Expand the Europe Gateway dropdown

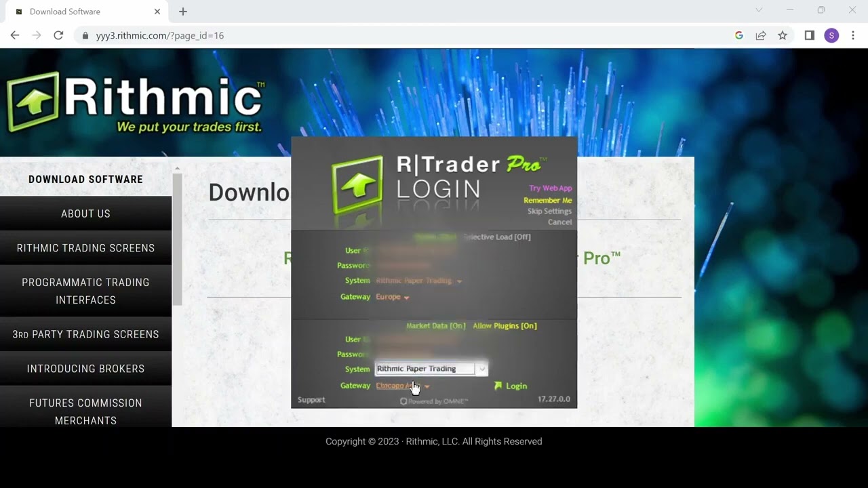[x=406, y=298]
